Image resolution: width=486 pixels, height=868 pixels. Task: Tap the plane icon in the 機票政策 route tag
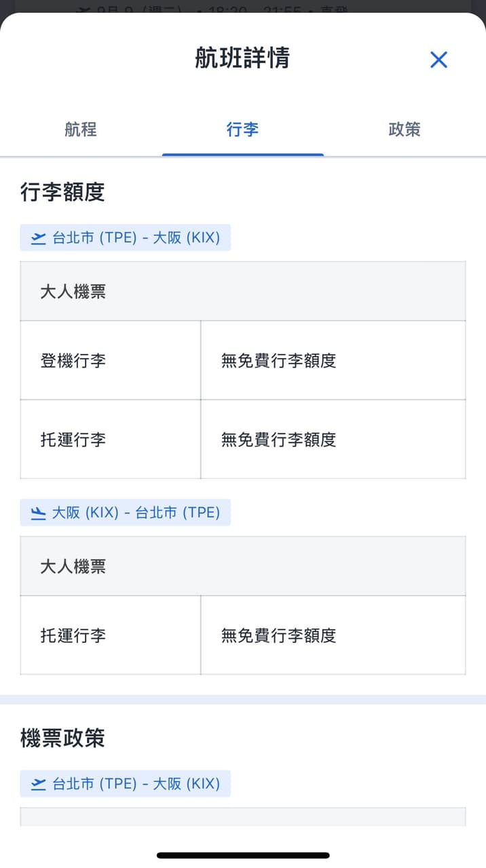39,784
